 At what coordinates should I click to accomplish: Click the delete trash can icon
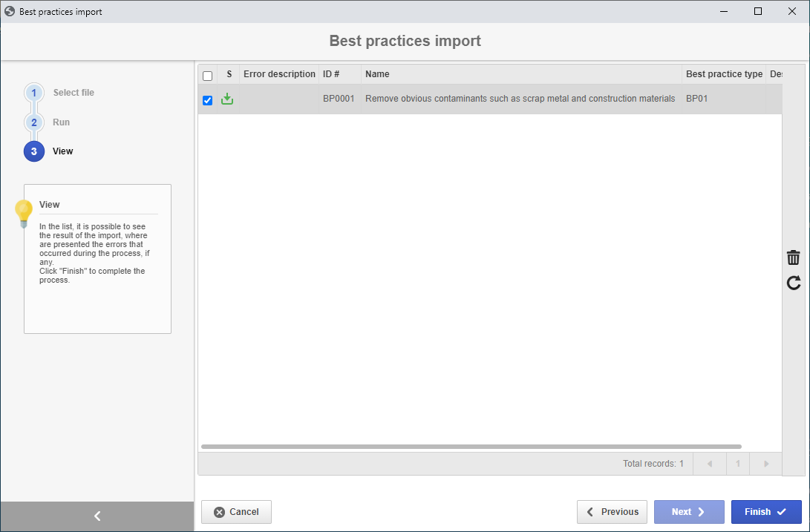coord(793,257)
